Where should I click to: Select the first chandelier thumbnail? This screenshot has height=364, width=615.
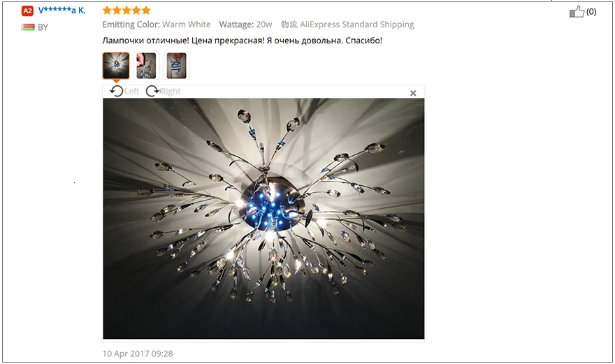coord(116,66)
